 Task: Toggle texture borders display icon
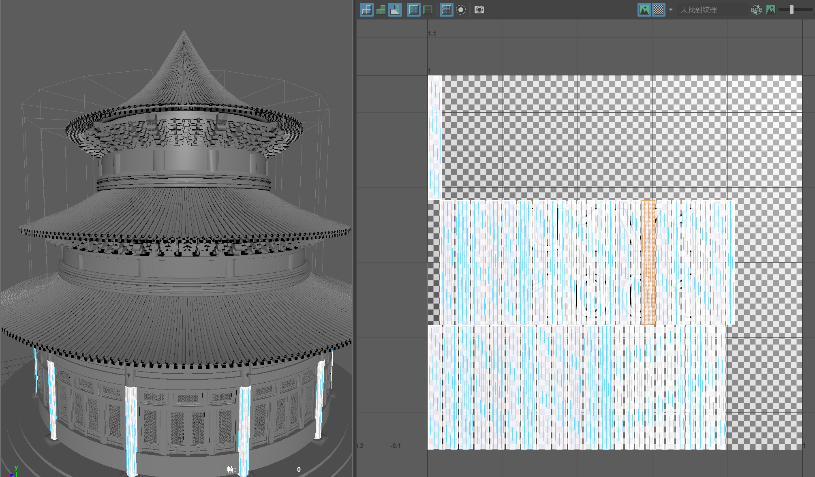pos(414,9)
